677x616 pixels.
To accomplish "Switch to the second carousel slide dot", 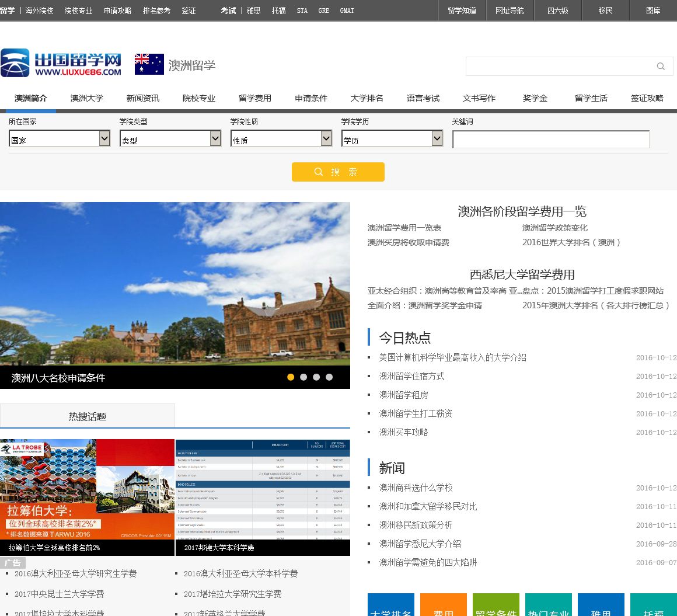I will [x=303, y=377].
